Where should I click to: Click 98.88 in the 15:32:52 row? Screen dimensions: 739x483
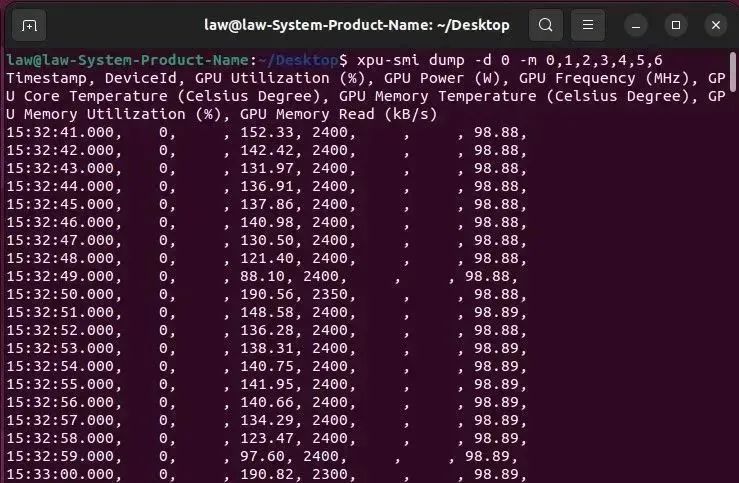[496, 330]
